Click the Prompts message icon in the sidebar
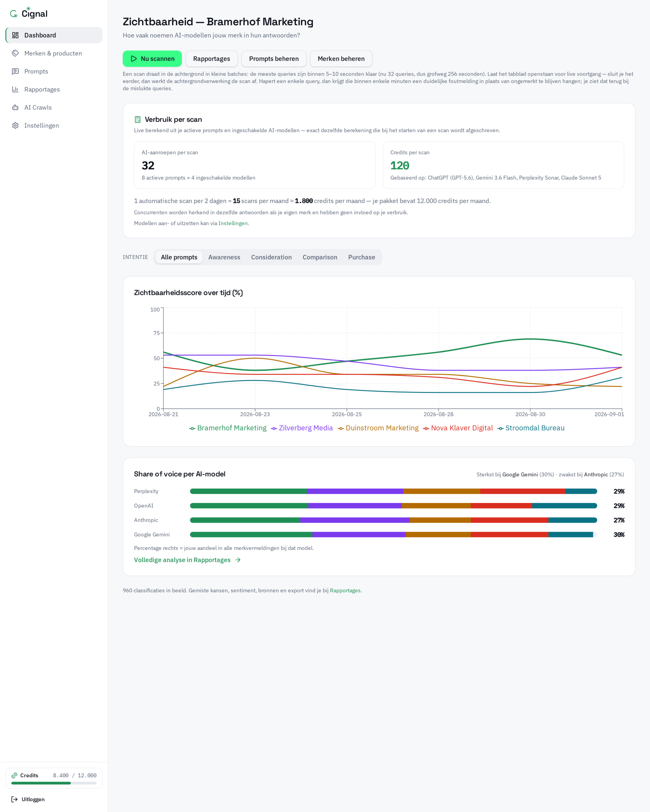Image resolution: width=650 pixels, height=812 pixels. [x=16, y=71]
